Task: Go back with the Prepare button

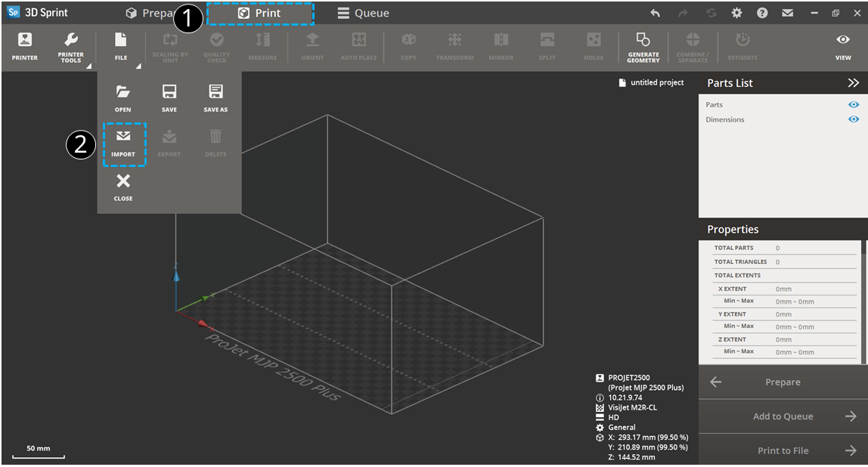Action: click(783, 382)
